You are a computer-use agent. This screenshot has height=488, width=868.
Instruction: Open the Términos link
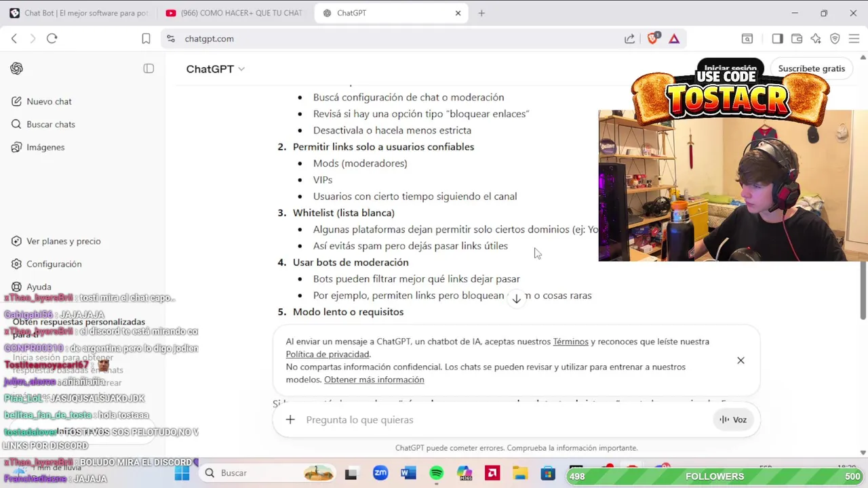tap(570, 342)
